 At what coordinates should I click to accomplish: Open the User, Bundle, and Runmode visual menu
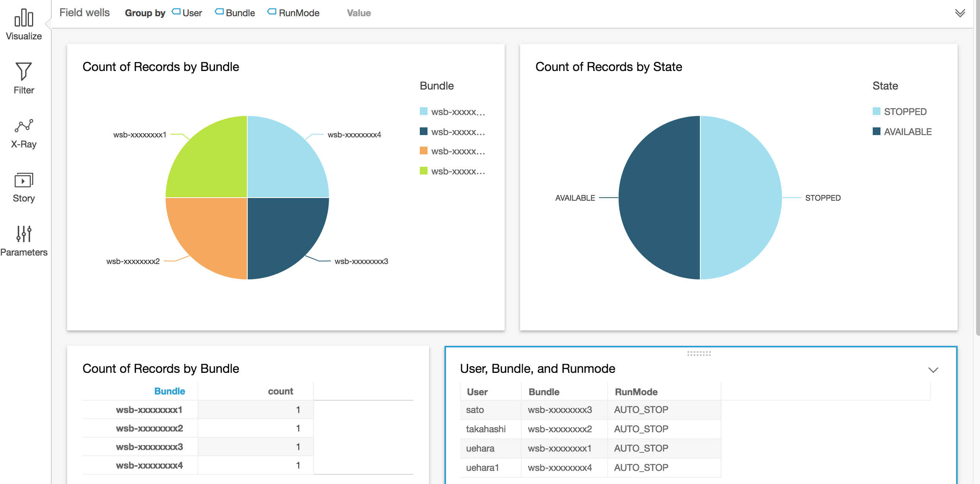[933, 370]
